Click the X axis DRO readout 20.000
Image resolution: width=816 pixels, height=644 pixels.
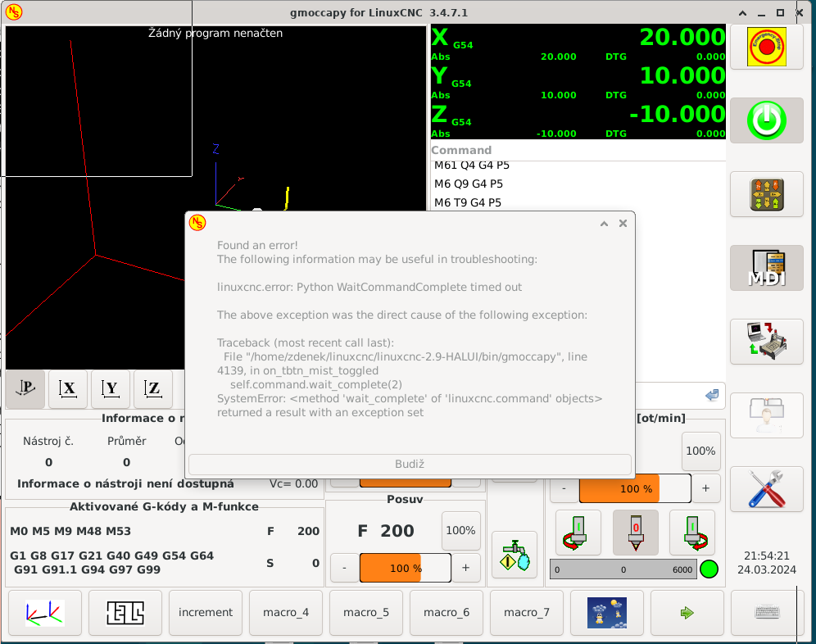(682, 37)
